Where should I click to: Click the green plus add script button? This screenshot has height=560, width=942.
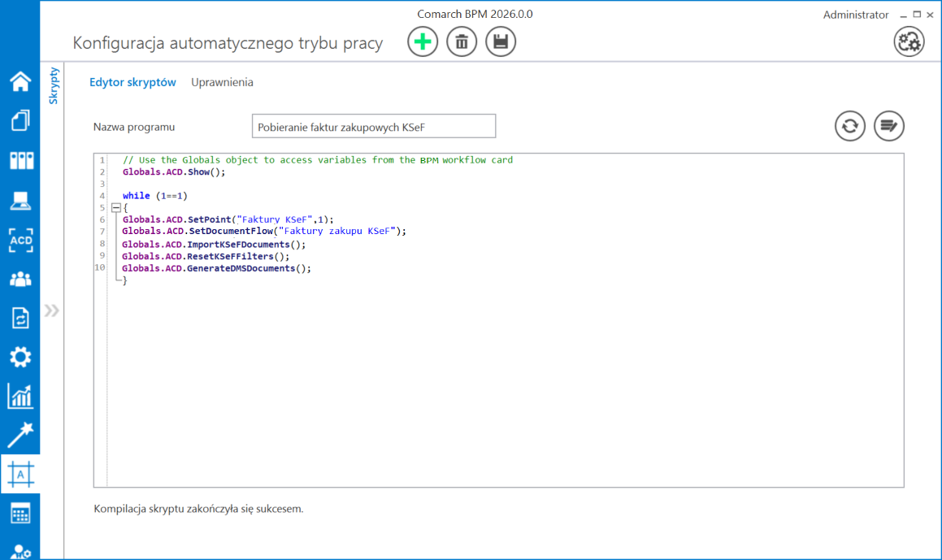point(423,42)
